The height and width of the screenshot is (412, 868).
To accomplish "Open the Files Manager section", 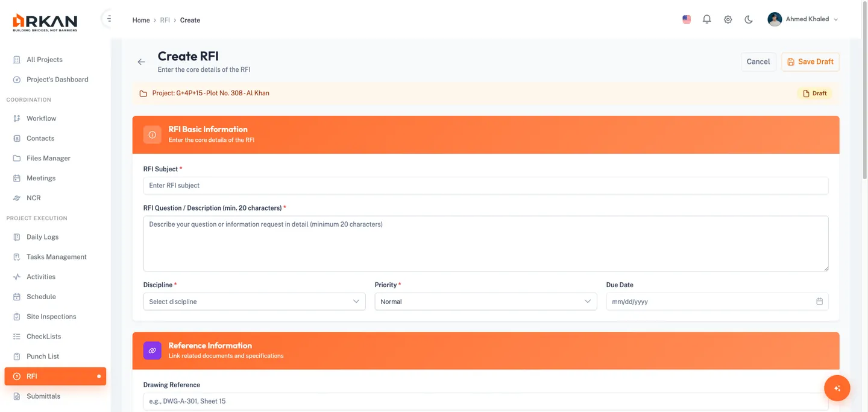I will 48,158.
